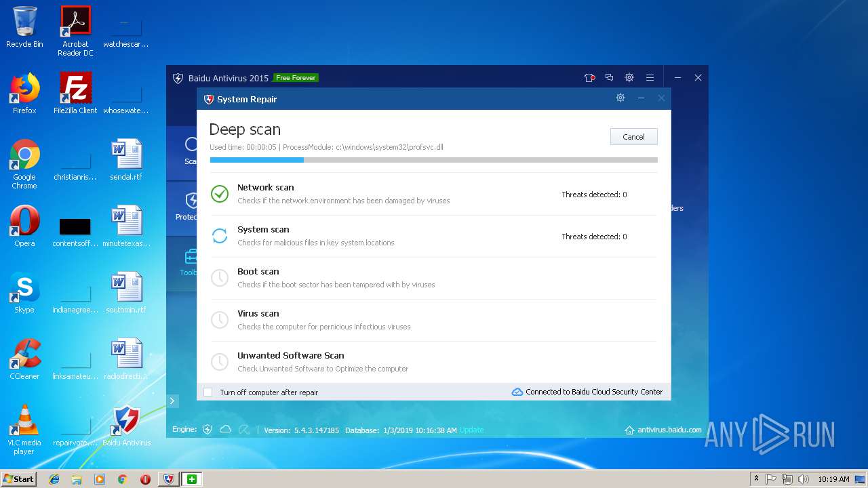Tick Turn off computer after repair

[x=208, y=392]
